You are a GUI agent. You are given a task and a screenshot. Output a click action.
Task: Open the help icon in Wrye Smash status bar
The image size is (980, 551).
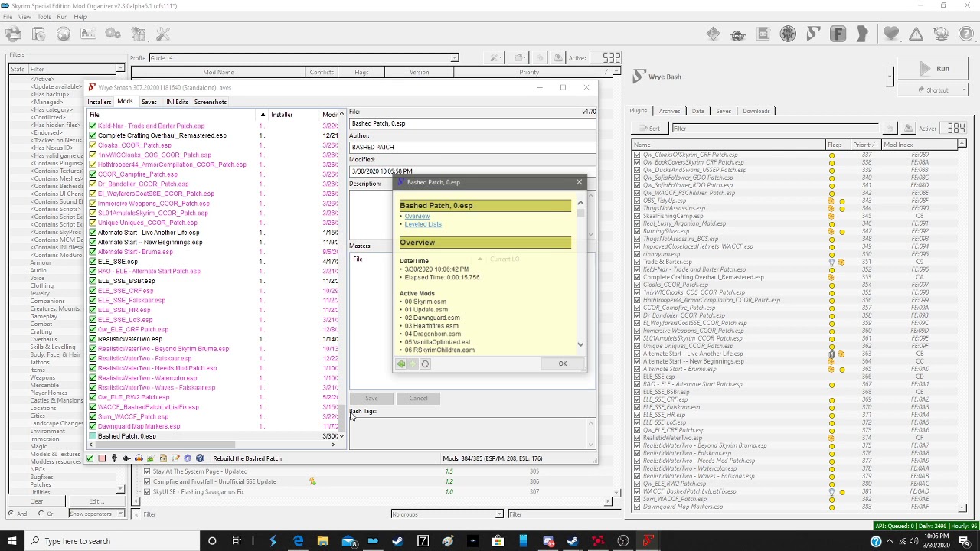[x=200, y=458]
